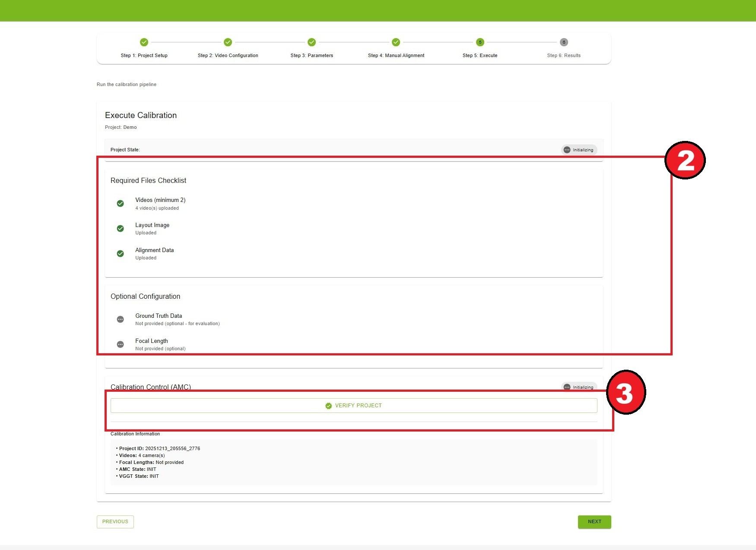The image size is (756, 550).
Task: Click the green check next to Videos
Action: (x=121, y=203)
